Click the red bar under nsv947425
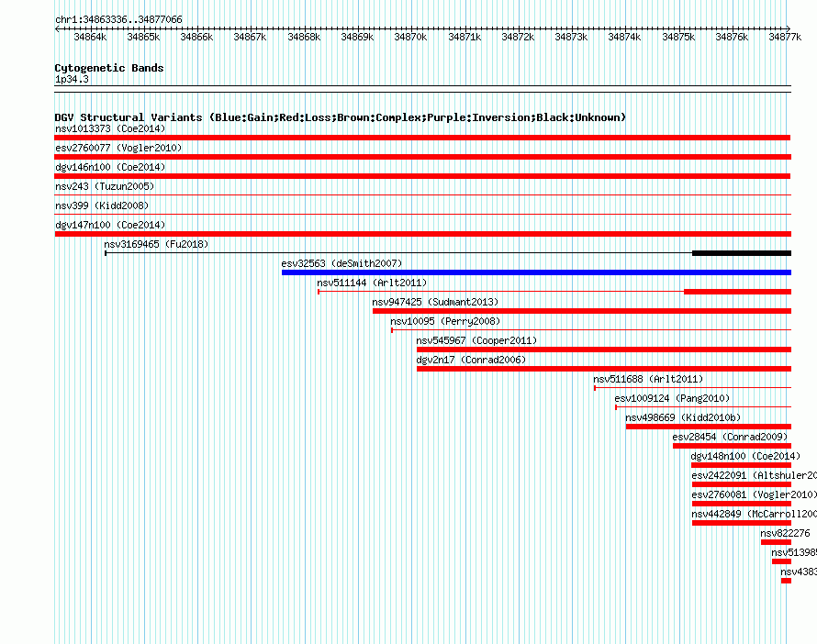The width and height of the screenshot is (817, 644). pos(581,311)
